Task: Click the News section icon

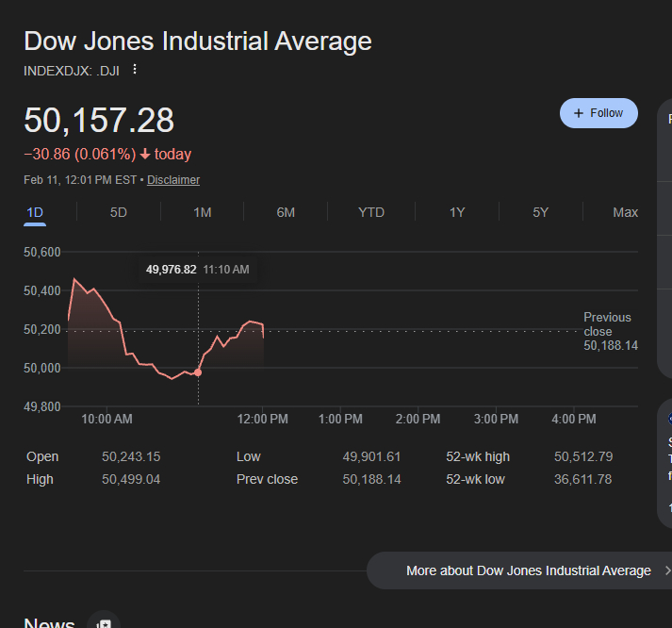Action: (104, 623)
